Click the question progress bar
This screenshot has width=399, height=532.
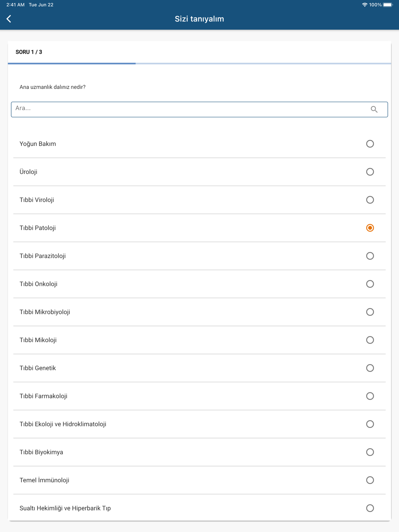[199, 63]
